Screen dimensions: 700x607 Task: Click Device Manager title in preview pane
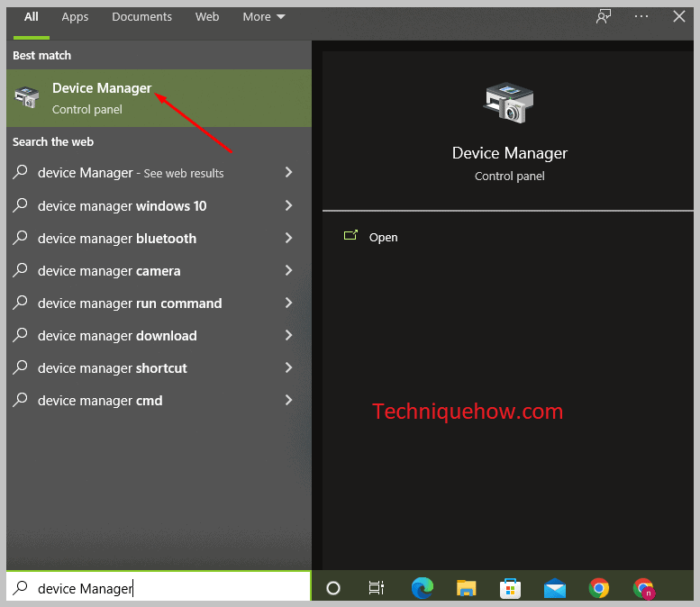pyautogui.click(x=509, y=153)
